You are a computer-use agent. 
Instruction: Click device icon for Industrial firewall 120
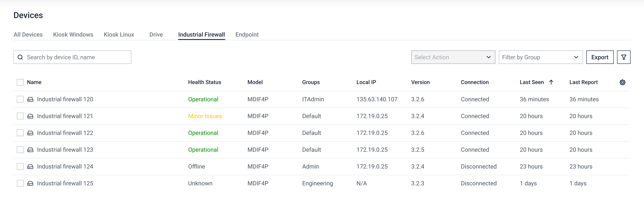(x=30, y=99)
